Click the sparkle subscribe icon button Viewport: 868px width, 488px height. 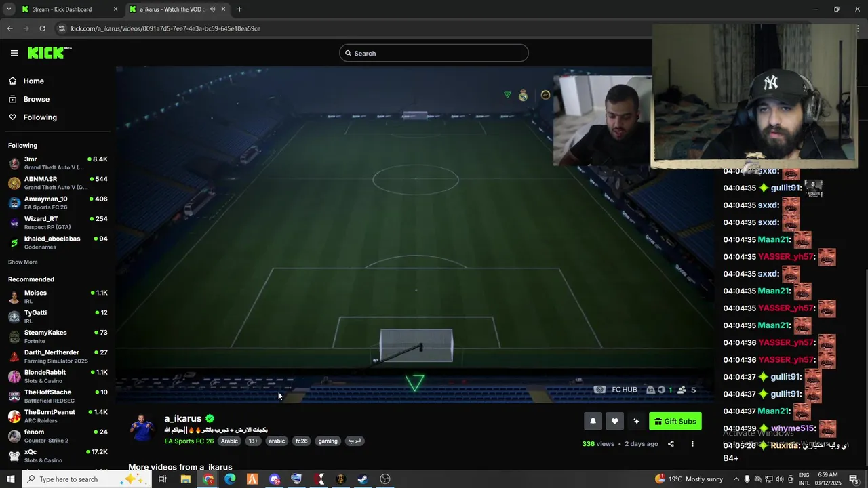636,422
